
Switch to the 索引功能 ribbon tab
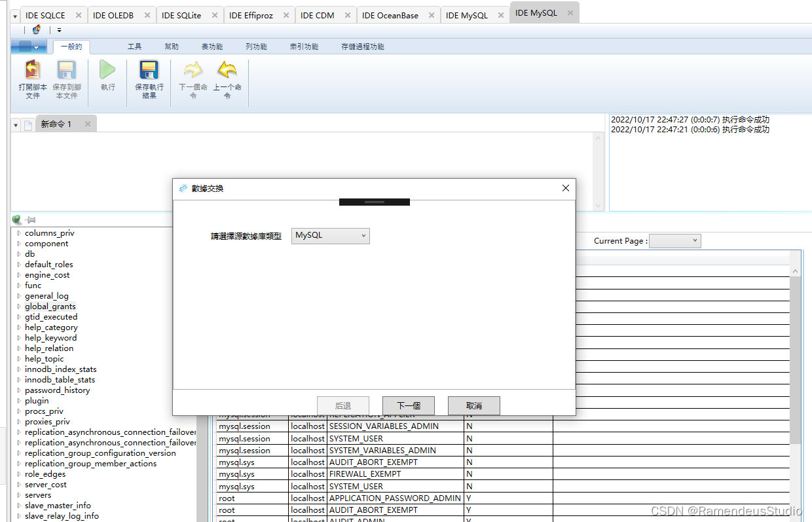(304, 47)
